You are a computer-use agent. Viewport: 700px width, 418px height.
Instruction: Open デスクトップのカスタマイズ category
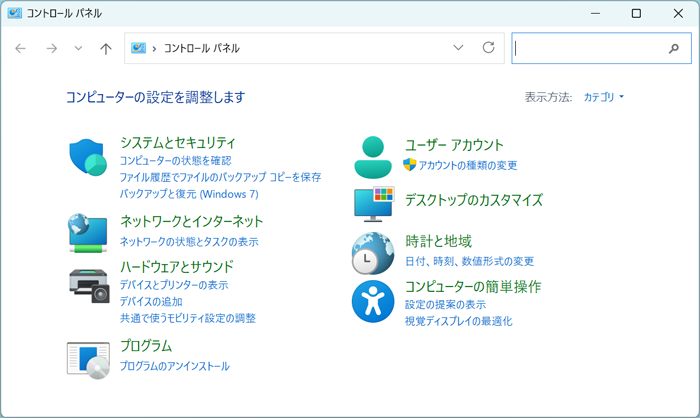(x=474, y=200)
